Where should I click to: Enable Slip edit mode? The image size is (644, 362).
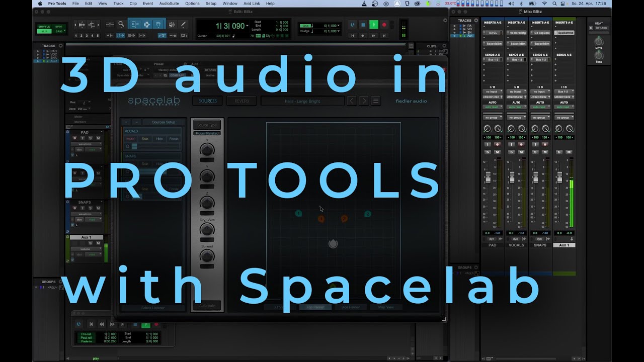(44, 31)
